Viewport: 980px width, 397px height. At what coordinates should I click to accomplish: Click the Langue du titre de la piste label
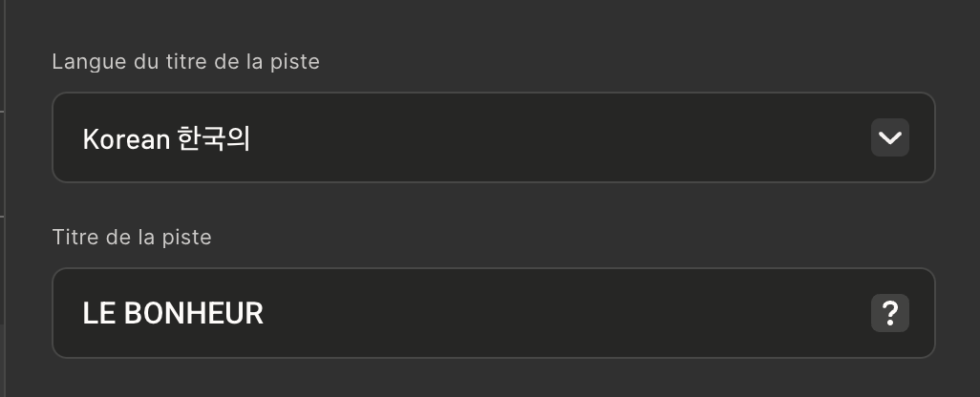click(185, 62)
